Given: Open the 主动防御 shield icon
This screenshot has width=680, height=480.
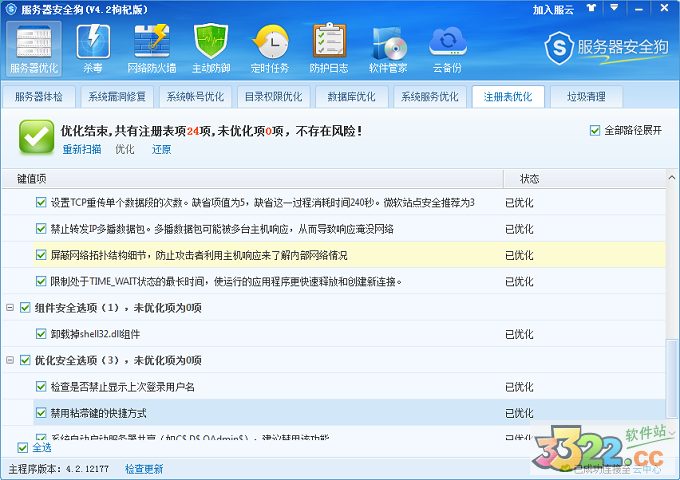Looking at the screenshot, I should pyautogui.click(x=211, y=49).
